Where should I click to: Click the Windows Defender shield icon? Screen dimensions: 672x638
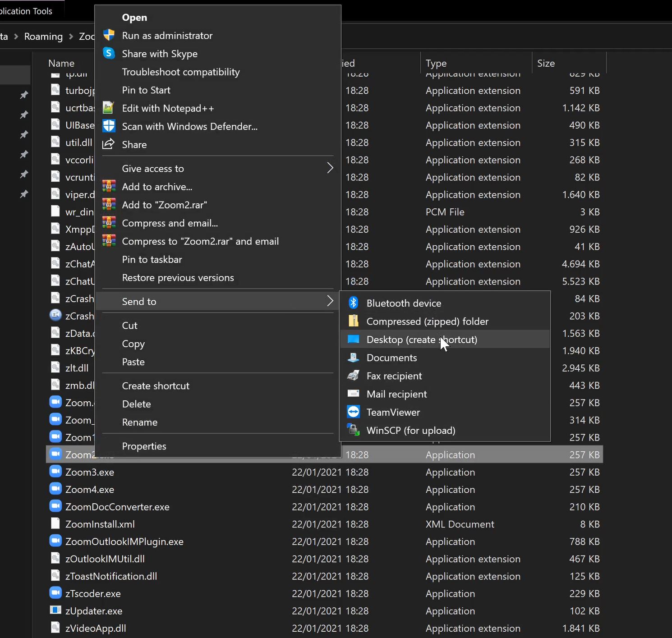109,126
